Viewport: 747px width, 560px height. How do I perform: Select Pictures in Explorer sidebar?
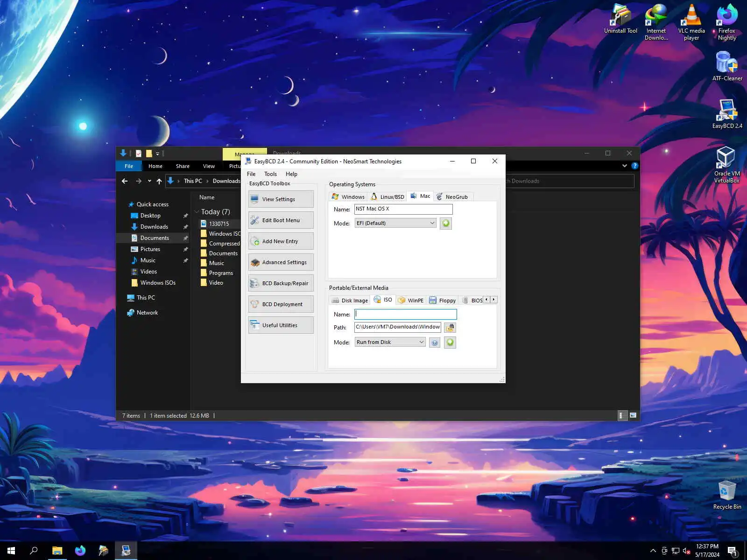pos(150,249)
